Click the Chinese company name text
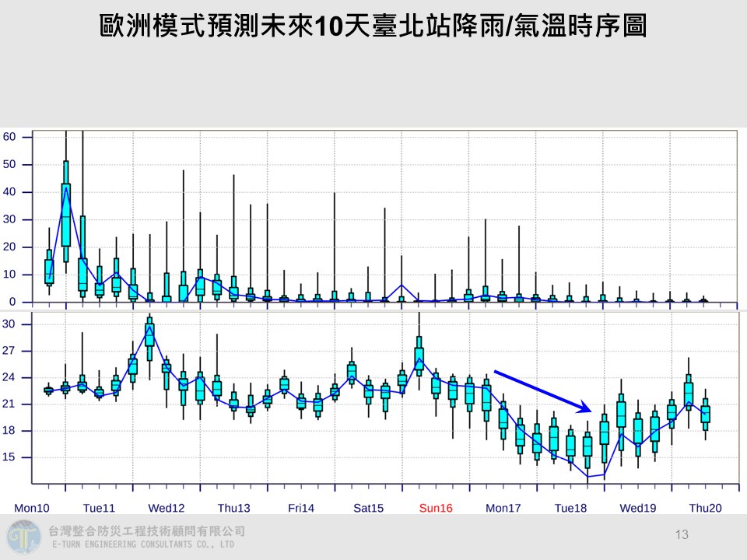 pyautogui.click(x=146, y=531)
